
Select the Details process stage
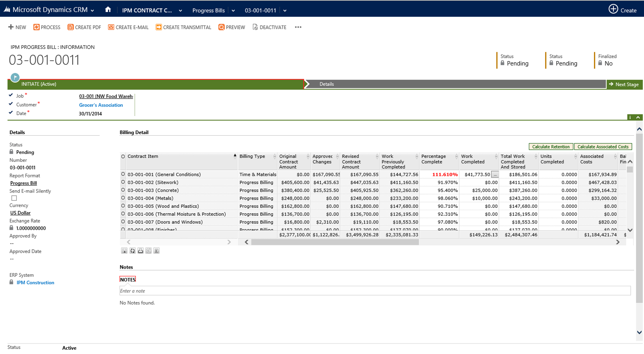327,84
